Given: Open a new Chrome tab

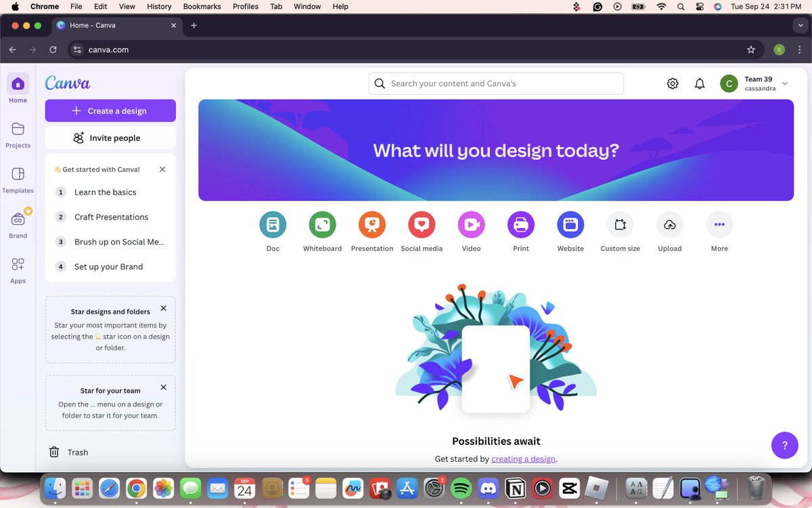Looking at the screenshot, I should pyautogui.click(x=194, y=25).
